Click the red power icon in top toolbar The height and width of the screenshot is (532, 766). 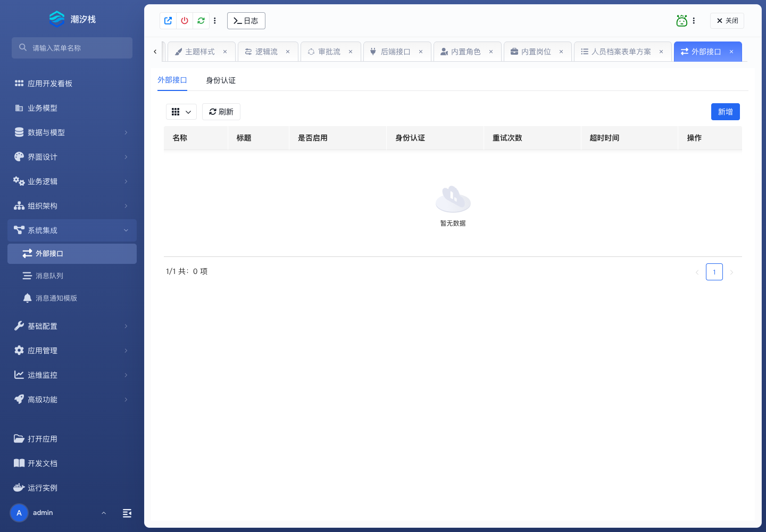pos(185,21)
